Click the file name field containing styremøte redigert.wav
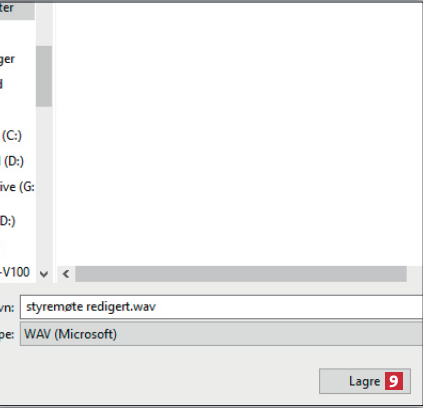423x408 pixels. pyautogui.click(x=222, y=307)
